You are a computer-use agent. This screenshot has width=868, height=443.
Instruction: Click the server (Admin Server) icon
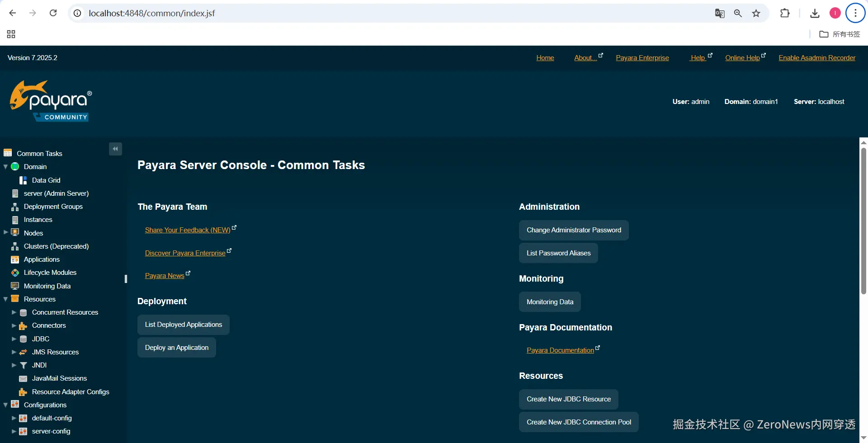pyautogui.click(x=15, y=193)
